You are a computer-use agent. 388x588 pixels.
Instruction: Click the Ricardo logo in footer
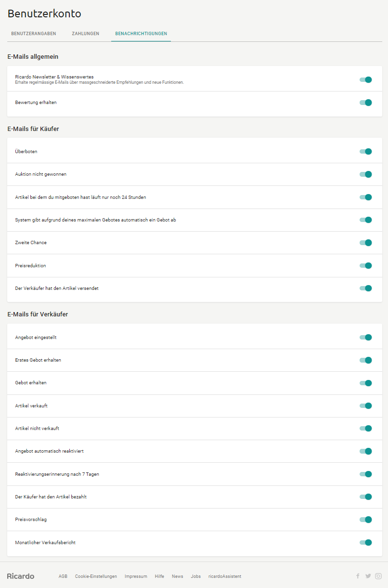coord(21,576)
